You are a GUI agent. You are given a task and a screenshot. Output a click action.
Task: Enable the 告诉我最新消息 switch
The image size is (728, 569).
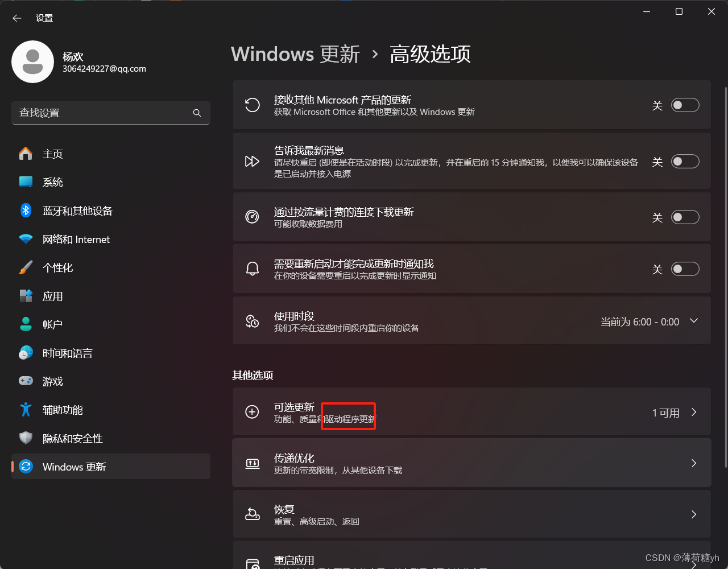tap(685, 162)
